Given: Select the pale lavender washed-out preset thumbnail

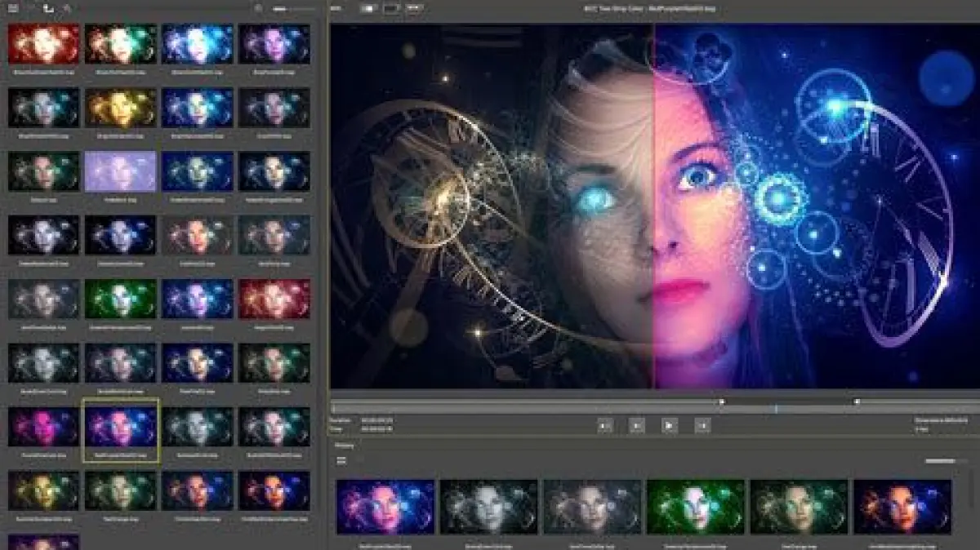Looking at the screenshot, I should [x=122, y=171].
